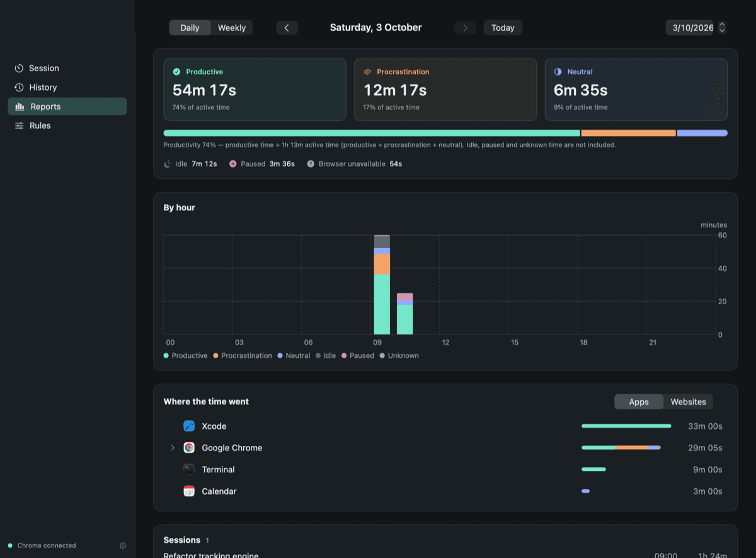The image size is (756, 558).
Task: Select the Neutral summary card
Action: pyautogui.click(x=636, y=89)
